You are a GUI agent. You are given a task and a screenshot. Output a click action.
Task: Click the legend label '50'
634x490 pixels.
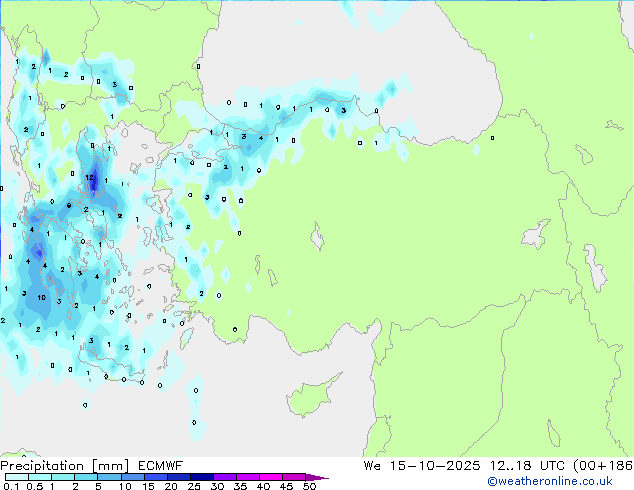(x=309, y=486)
